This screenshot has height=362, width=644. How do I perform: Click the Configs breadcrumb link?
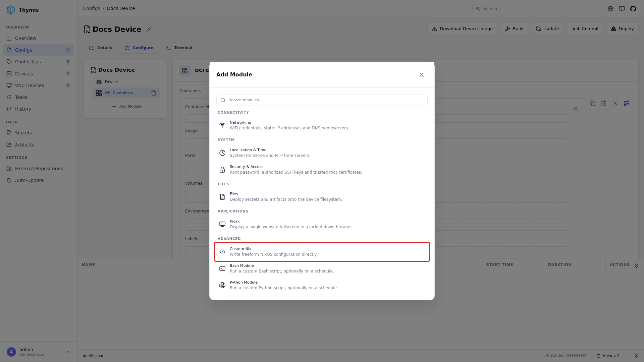point(92,8)
